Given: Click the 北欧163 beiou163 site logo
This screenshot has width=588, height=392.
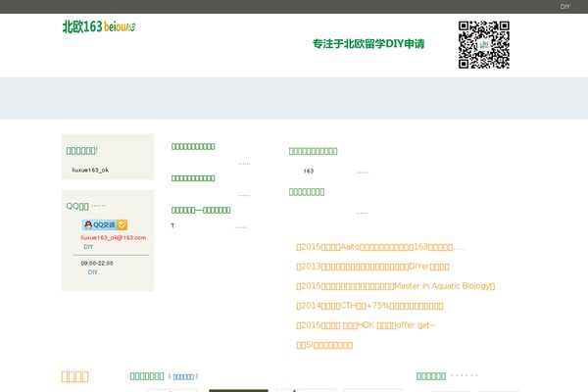Looking at the screenshot, I should click(x=99, y=26).
